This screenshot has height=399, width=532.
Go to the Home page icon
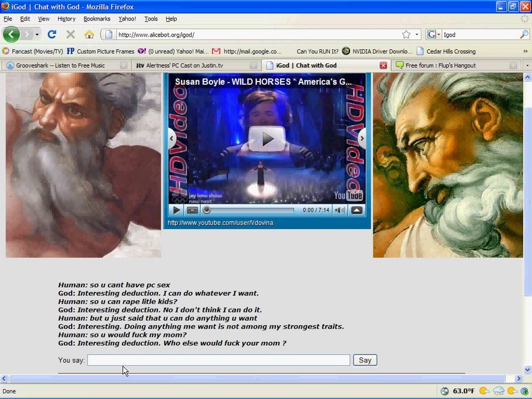pyautogui.click(x=89, y=34)
